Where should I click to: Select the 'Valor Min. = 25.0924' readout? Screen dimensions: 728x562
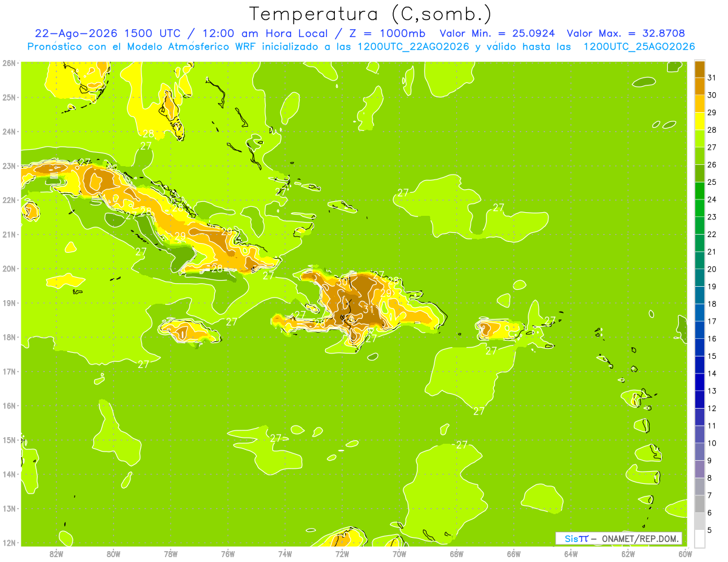coord(498,33)
